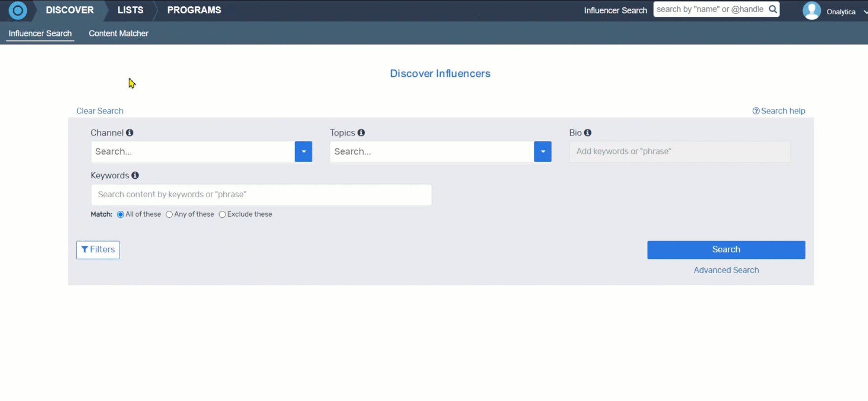868x401 pixels.
Task: Expand the Topics dropdown arrow
Action: click(x=542, y=152)
